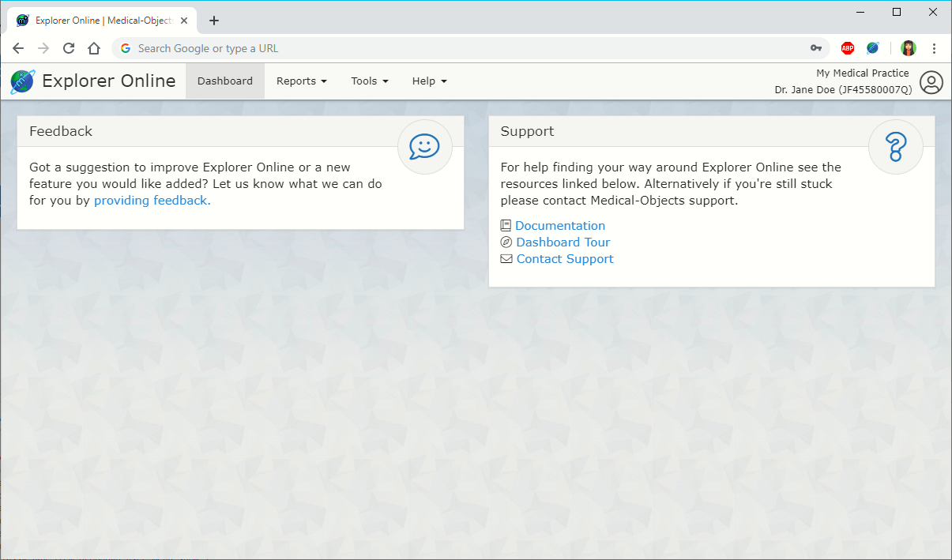Image resolution: width=952 pixels, height=560 pixels.
Task: Go to the browser home page
Action: (x=94, y=48)
